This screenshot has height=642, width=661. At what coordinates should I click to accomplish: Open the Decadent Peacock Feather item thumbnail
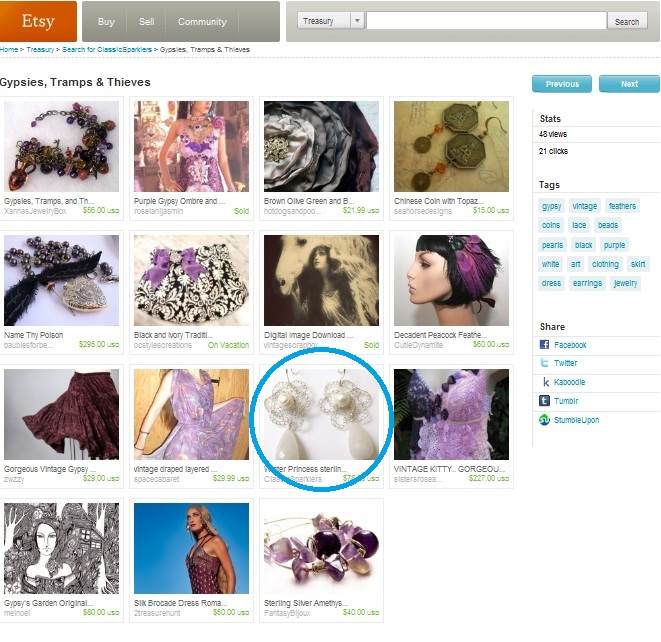pos(451,280)
